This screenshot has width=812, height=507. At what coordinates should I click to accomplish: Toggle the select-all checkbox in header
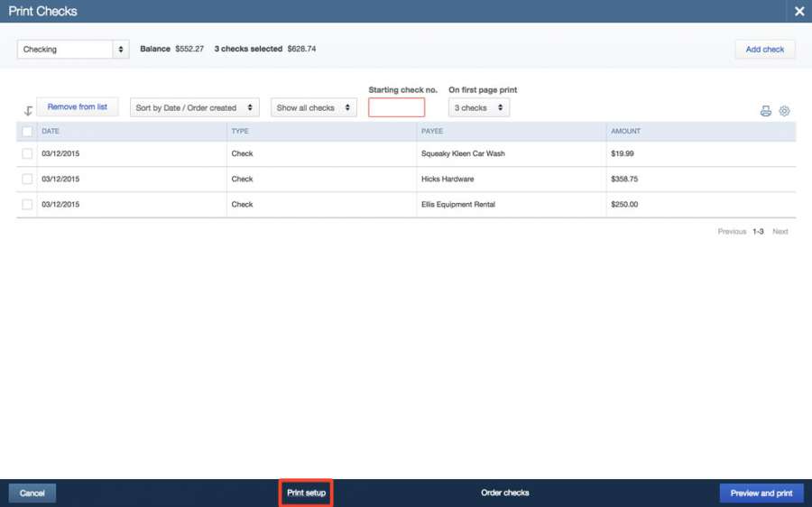(27, 132)
